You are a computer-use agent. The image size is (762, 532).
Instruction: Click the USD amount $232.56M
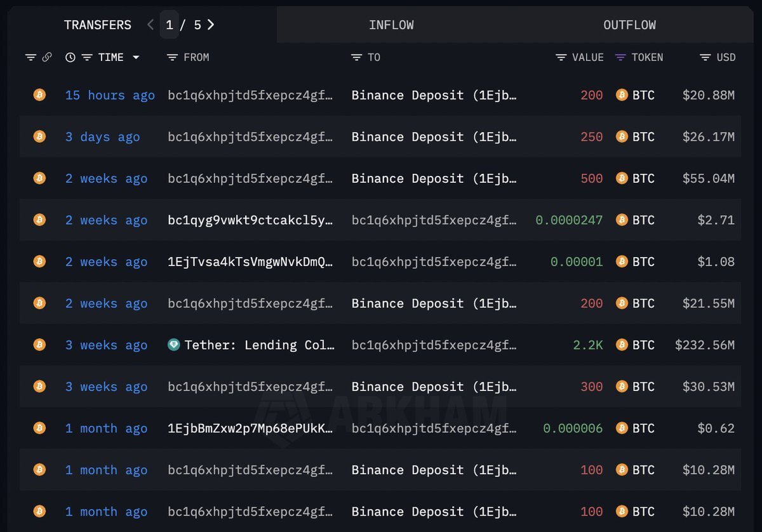705,345
